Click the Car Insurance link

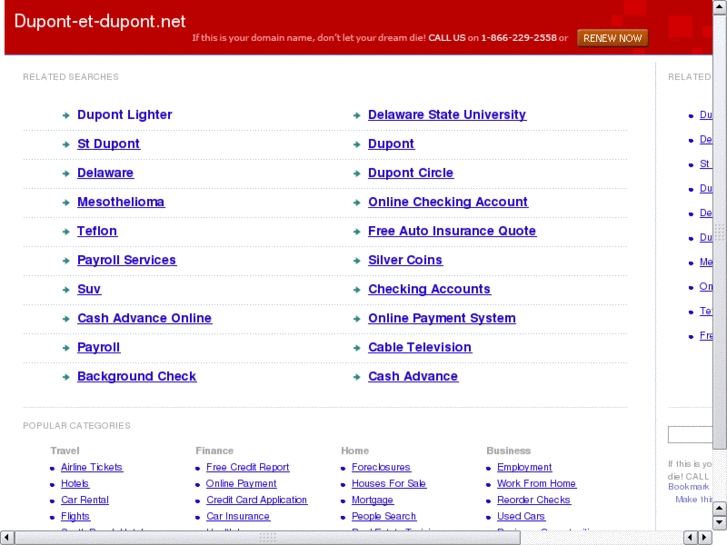[x=238, y=516]
